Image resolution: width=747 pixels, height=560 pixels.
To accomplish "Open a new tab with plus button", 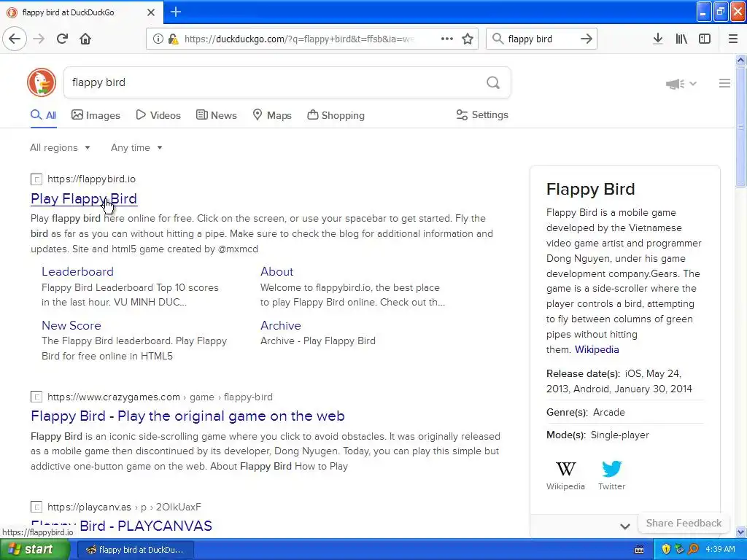I will point(176,12).
